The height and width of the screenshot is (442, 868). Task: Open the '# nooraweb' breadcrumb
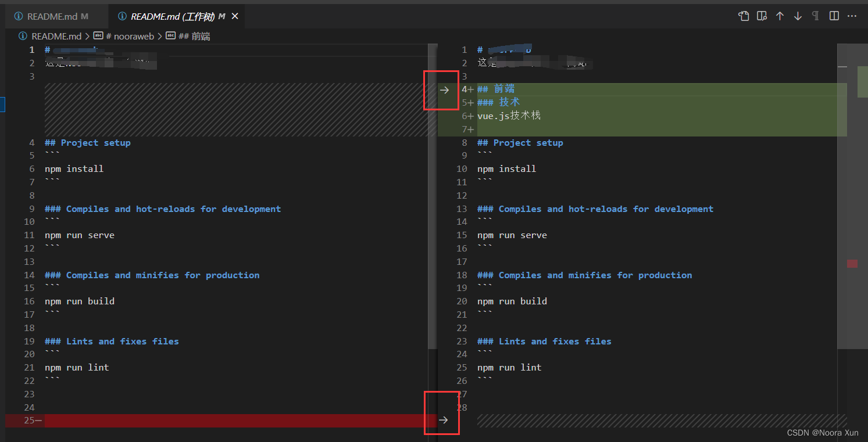coord(130,36)
